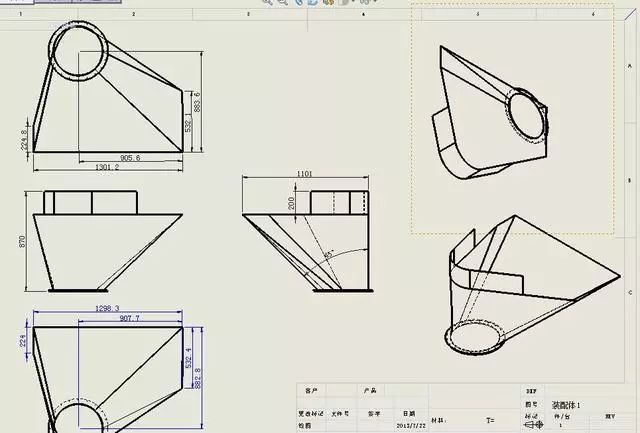Click the 200 vertical dimension text

coord(292,203)
